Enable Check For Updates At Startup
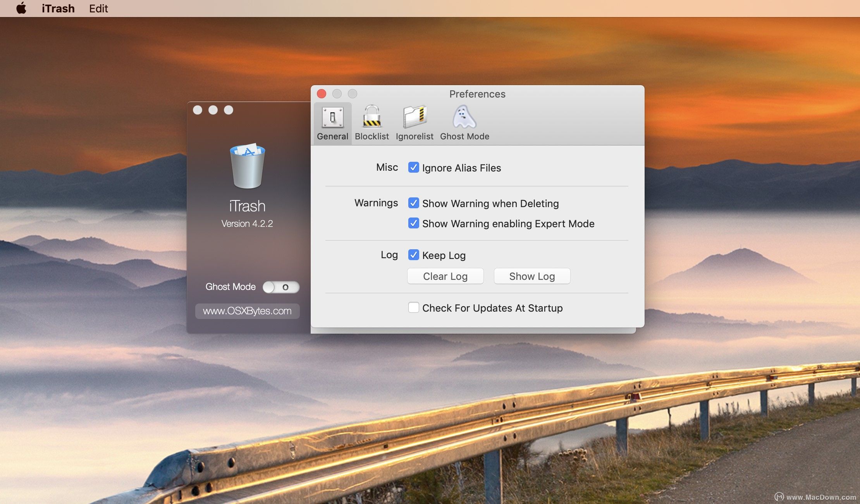The image size is (860, 504). 413,308
